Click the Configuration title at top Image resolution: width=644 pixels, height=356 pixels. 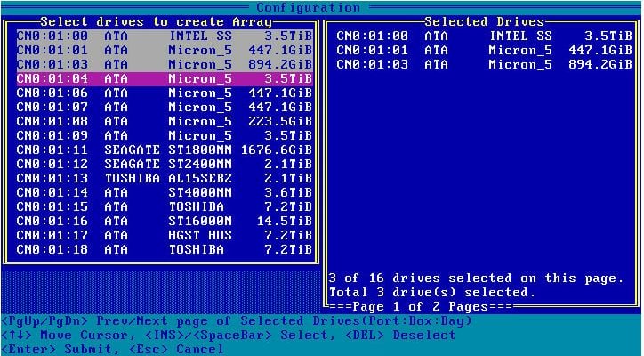click(x=308, y=7)
